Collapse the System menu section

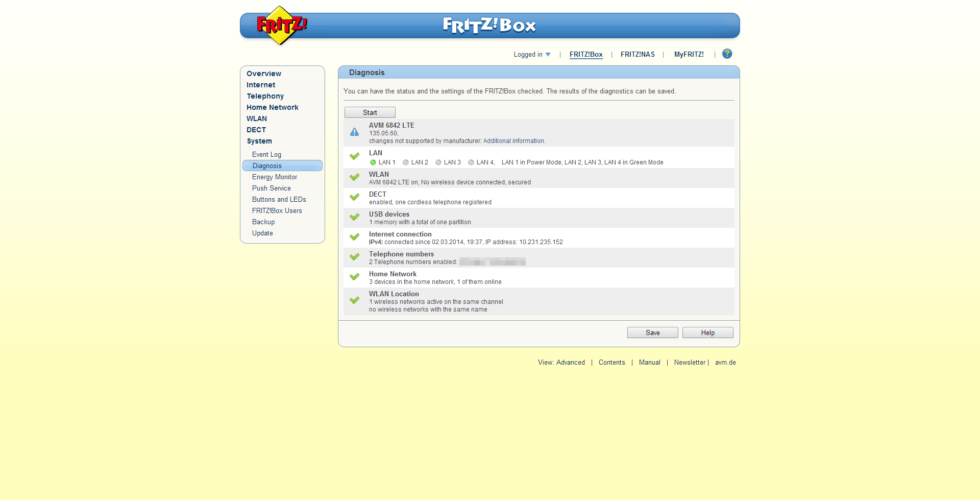point(259,141)
